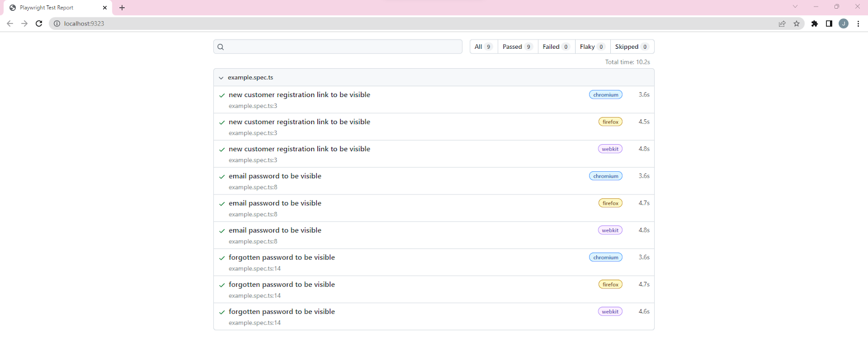Click passed checkmark of webkit forgotten password test

[222, 312]
